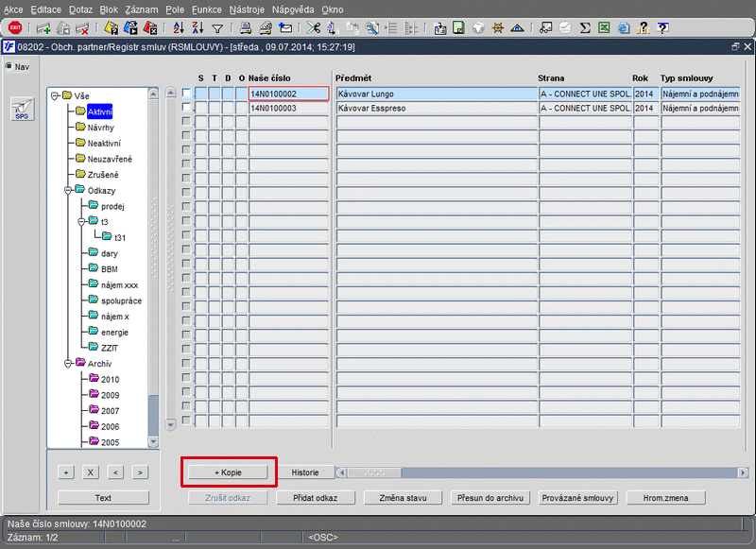Click the insert record icon with green plus
The height and width of the screenshot is (549, 756).
coord(43,28)
